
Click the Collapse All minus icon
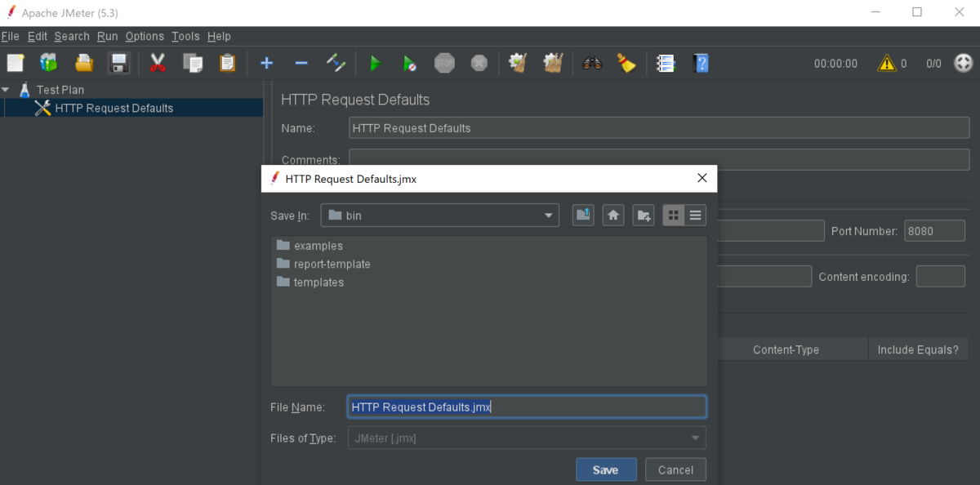(x=301, y=63)
